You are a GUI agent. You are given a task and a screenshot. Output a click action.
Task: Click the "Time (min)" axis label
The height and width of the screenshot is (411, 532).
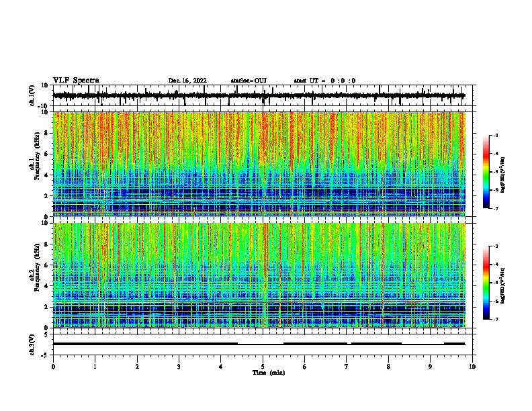[269, 373]
